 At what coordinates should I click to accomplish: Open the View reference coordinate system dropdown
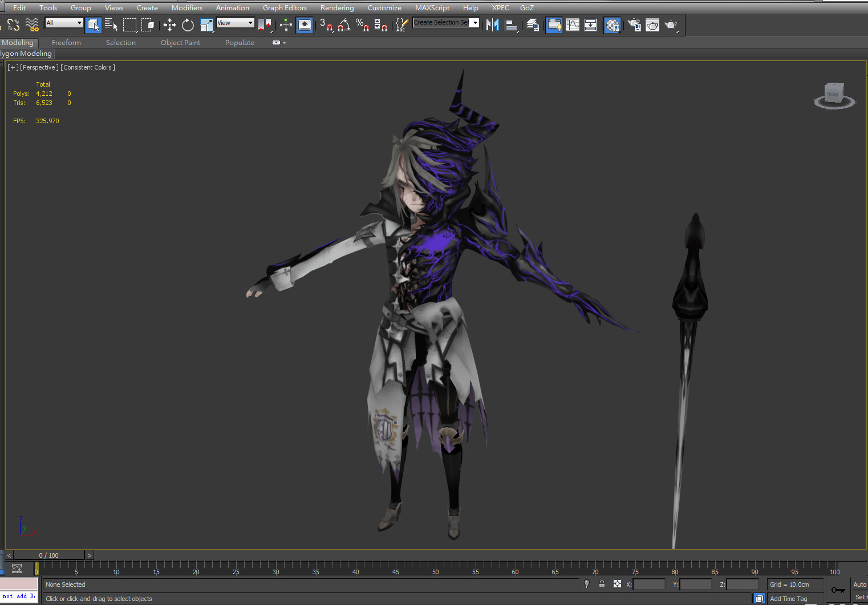pos(236,23)
